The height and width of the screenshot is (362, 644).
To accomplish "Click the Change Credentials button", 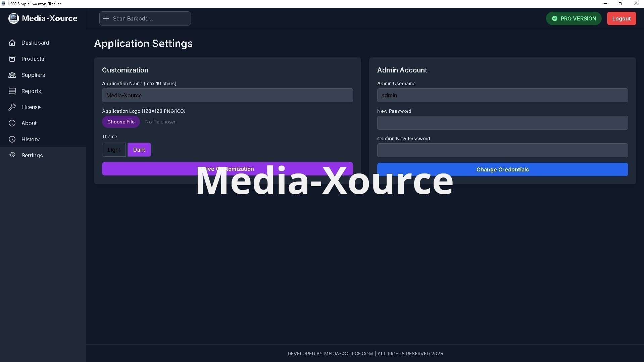I will pyautogui.click(x=502, y=170).
